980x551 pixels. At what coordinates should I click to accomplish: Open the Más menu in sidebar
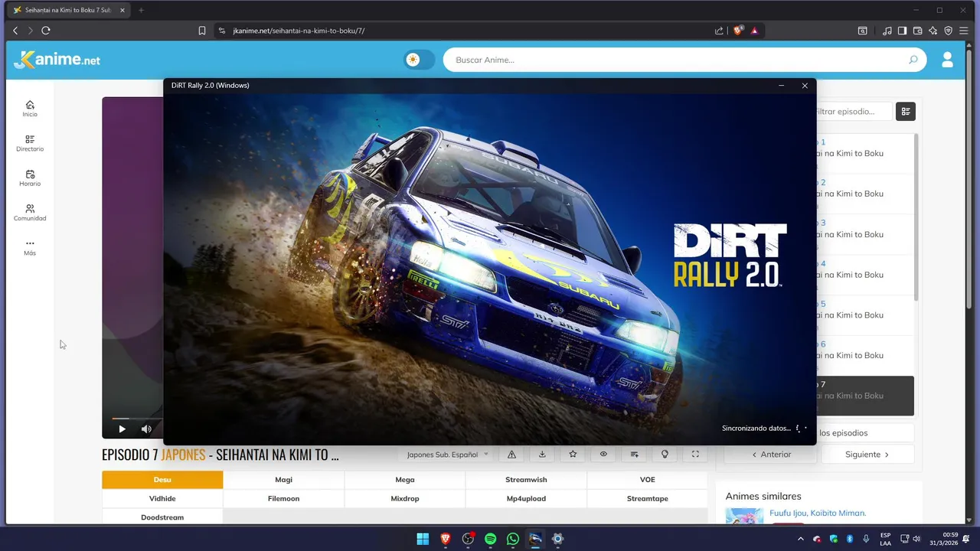click(x=30, y=247)
